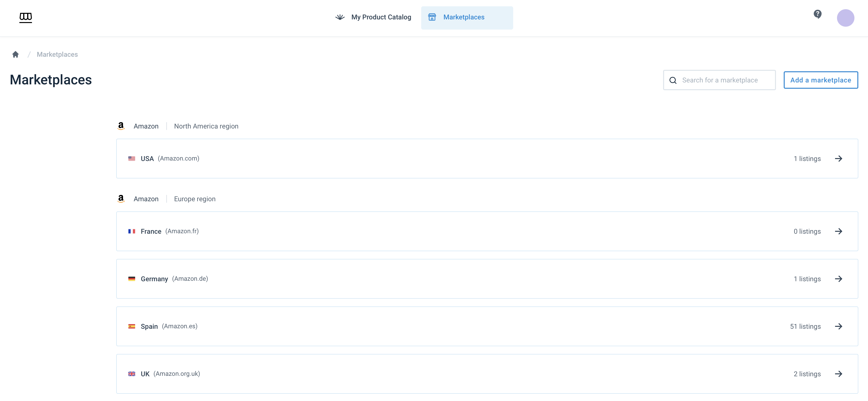Click the '1 listings' count for USA
868x401 pixels.
click(x=807, y=159)
